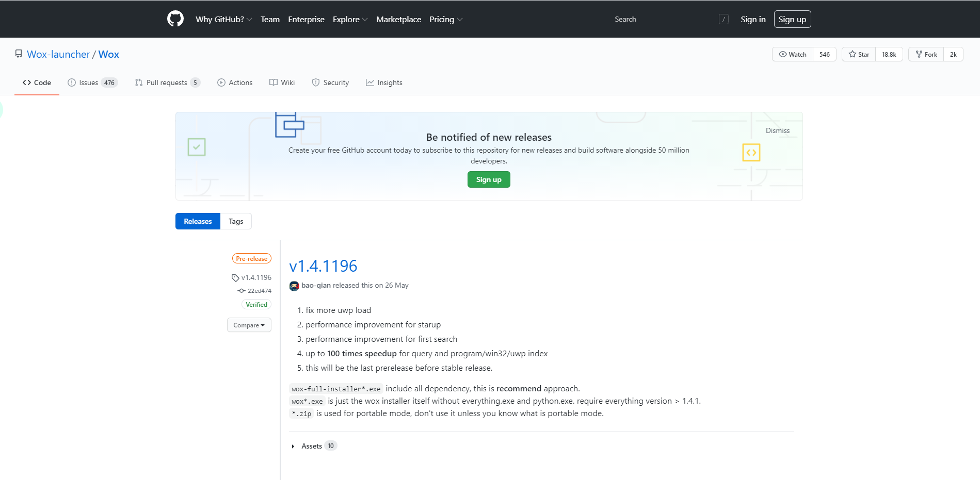Click the Insights graph icon
980x480 pixels.
(370, 82)
